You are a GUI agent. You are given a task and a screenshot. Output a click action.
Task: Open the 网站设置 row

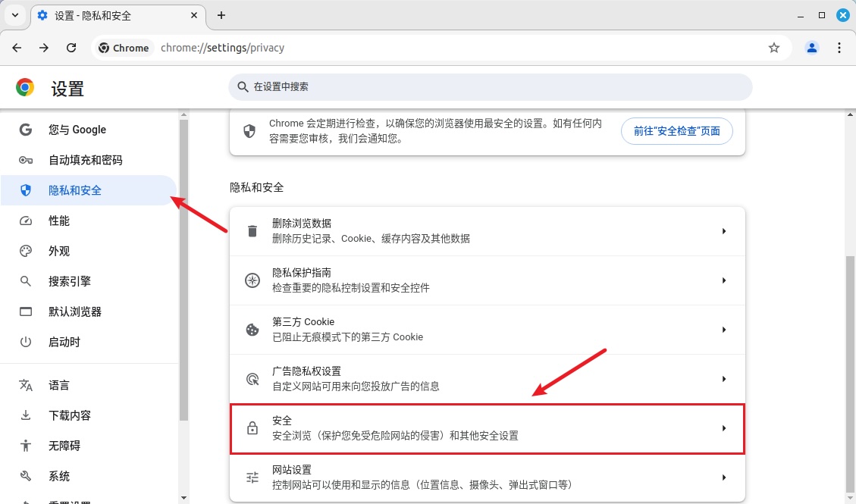487,477
